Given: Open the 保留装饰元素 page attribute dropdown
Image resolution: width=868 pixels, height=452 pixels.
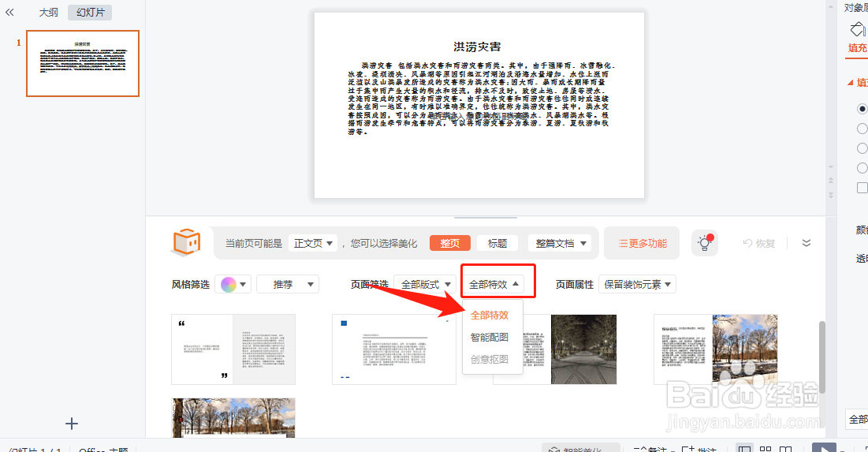Looking at the screenshot, I should 637,284.
